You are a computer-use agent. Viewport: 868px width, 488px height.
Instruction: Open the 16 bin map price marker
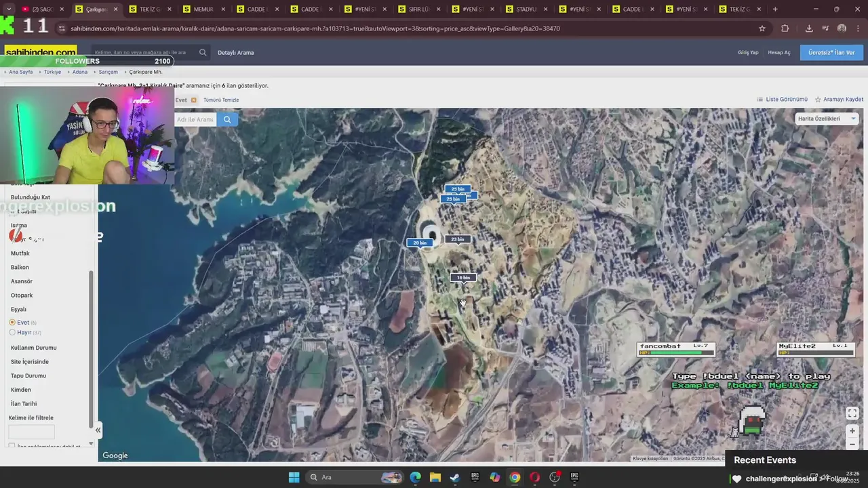pyautogui.click(x=463, y=278)
